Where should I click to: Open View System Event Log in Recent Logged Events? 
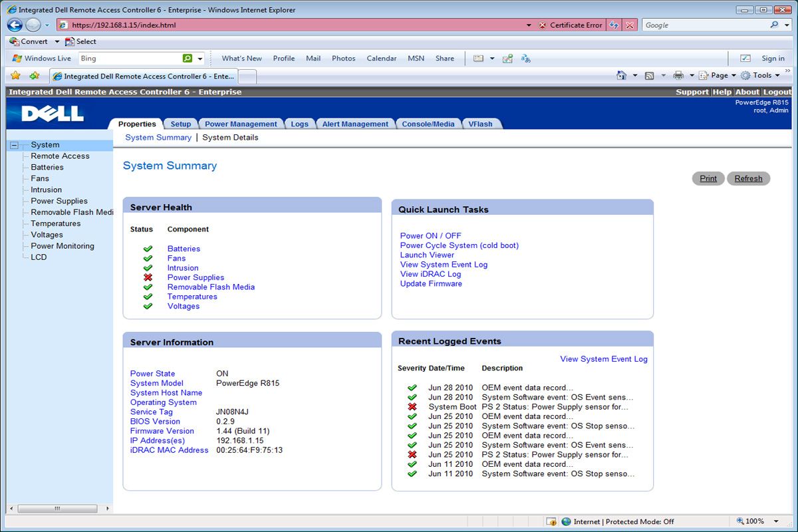pos(604,359)
